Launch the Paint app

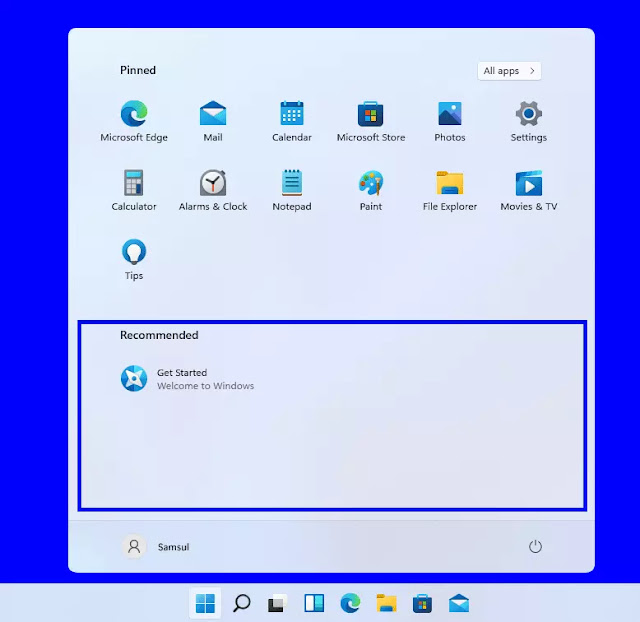[371, 190]
